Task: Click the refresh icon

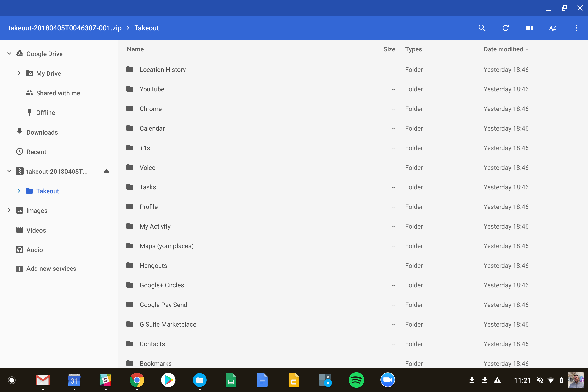Action: pyautogui.click(x=505, y=28)
